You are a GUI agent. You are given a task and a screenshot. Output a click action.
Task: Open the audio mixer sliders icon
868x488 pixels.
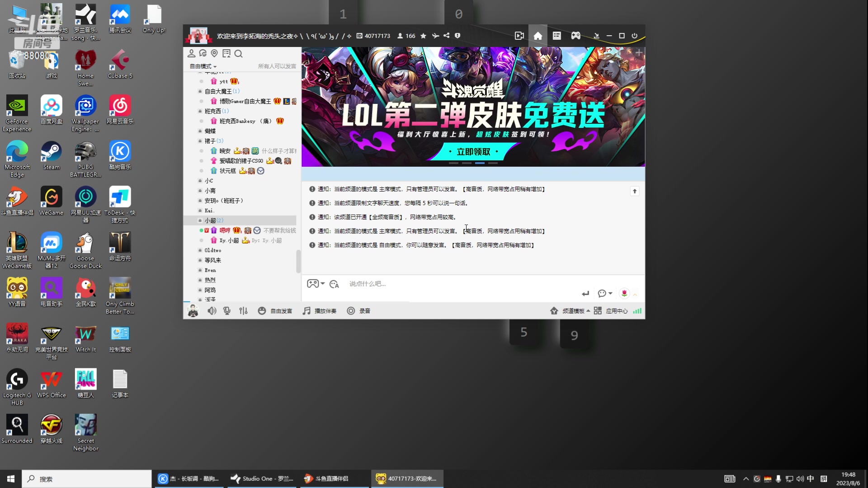pos(243,311)
